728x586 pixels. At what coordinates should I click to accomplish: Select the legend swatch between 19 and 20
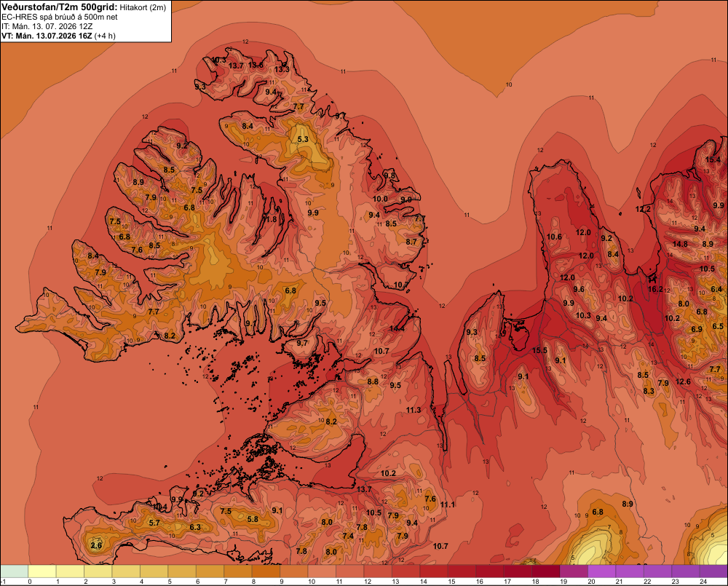click(574, 571)
